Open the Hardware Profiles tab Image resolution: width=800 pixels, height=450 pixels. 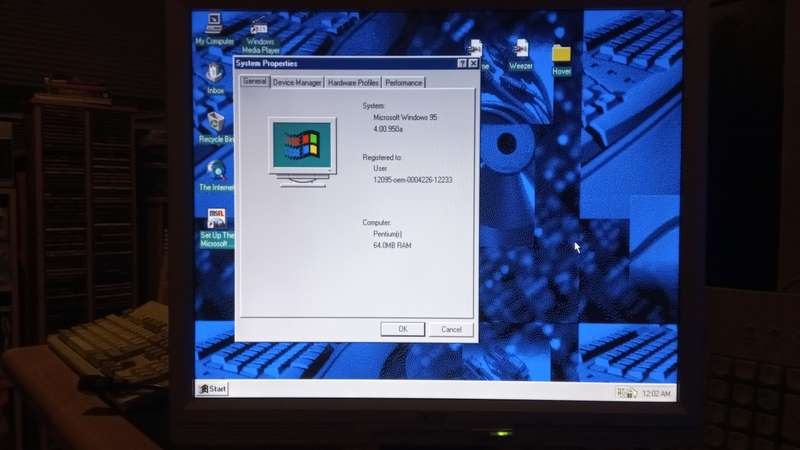coord(353,83)
